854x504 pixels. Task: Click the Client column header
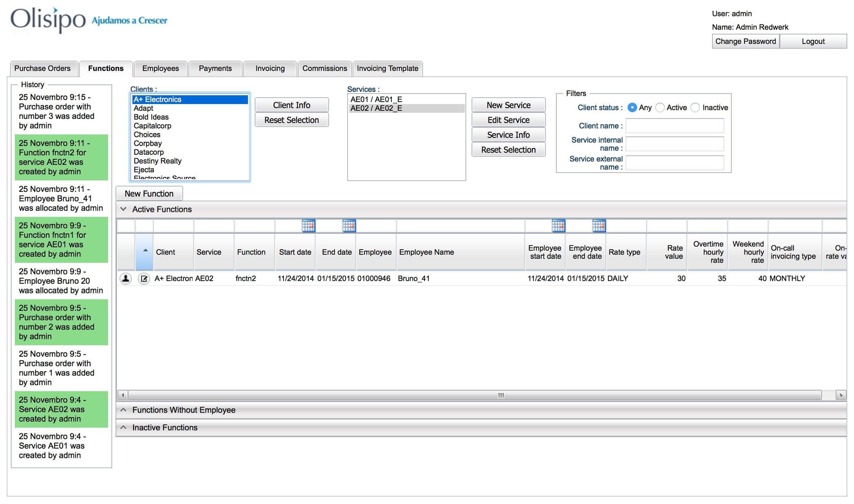(x=174, y=252)
